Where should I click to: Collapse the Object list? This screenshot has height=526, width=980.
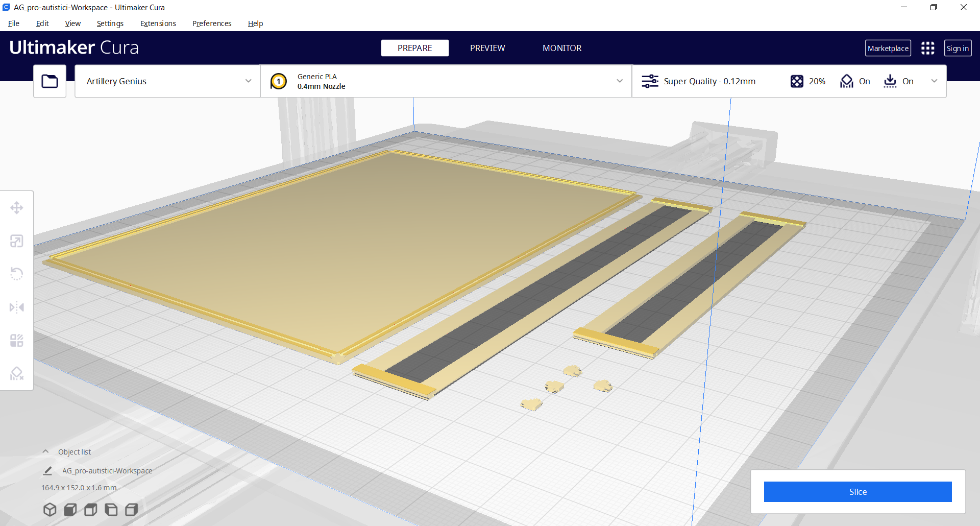pos(45,451)
